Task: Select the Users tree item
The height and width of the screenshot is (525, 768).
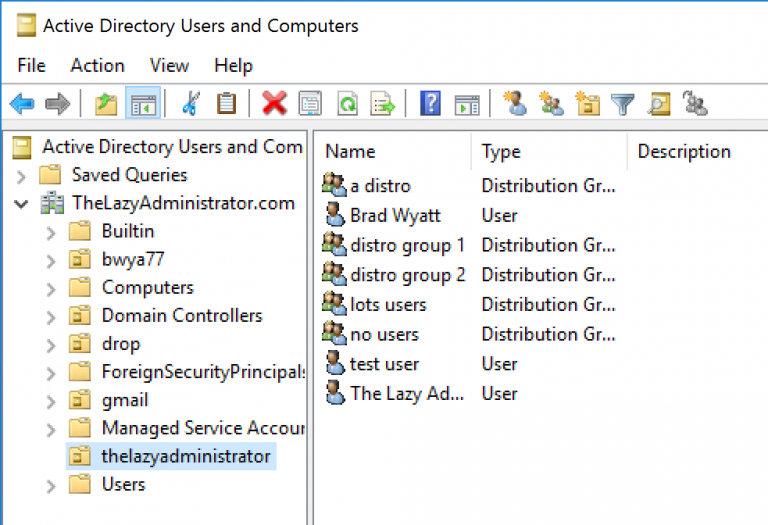Action: pyautogui.click(x=123, y=485)
